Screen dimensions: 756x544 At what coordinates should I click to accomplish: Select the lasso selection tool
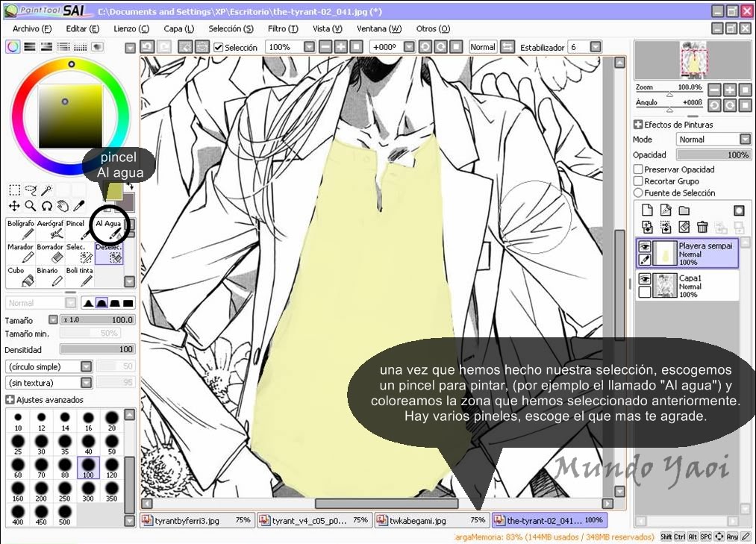coord(31,190)
